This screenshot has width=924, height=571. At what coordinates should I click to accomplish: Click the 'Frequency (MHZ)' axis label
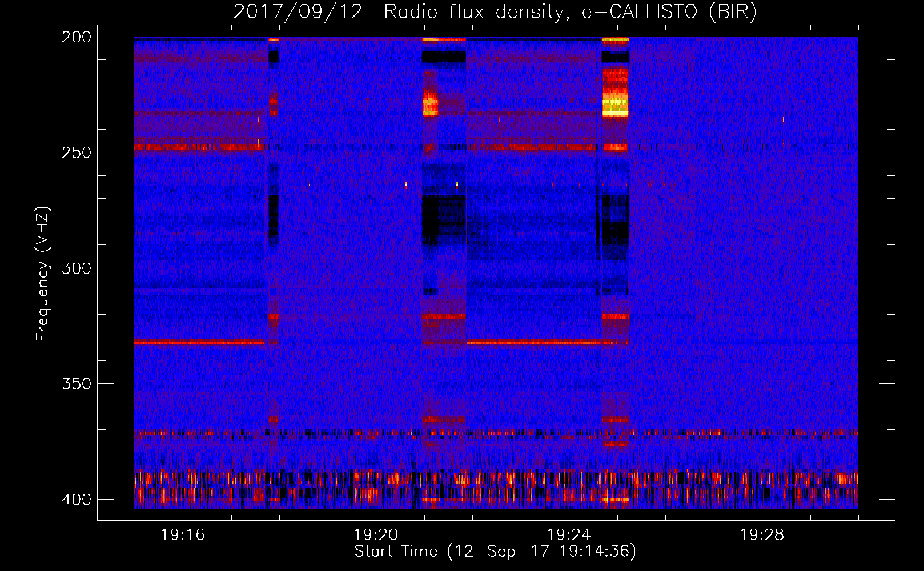click(x=43, y=274)
